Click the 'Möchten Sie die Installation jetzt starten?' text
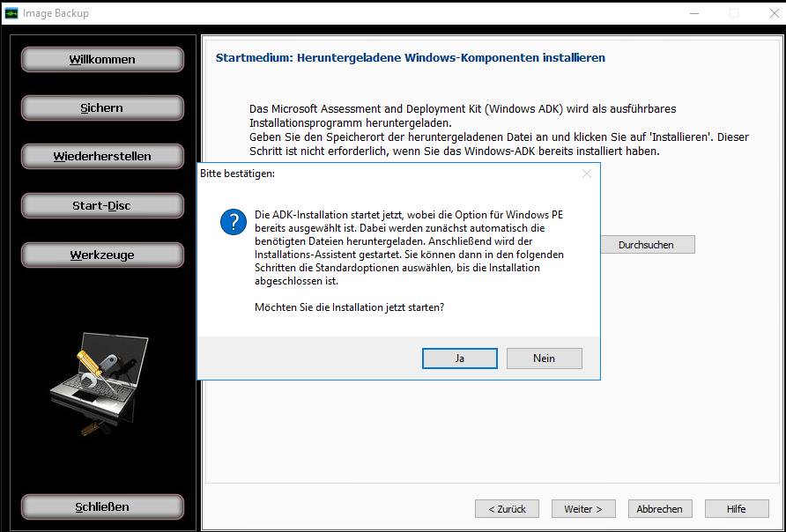The image size is (786, 532). (350, 307)
